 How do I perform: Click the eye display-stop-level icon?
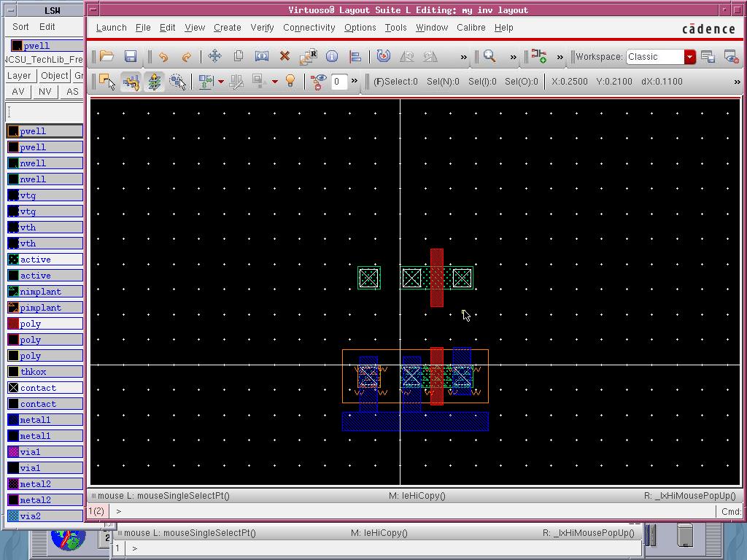coord(318,82)
